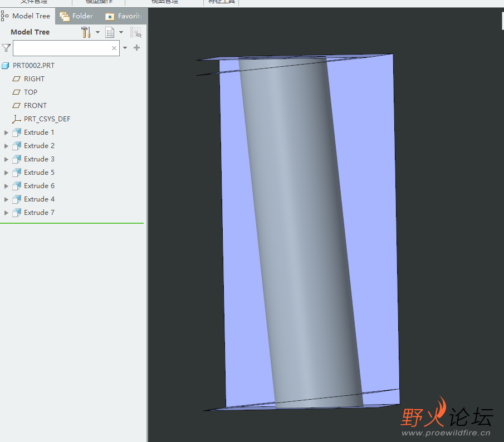Screen dimensions: 504x442
Task: Click the RIGHT plane icon
Action: point(16,79)
